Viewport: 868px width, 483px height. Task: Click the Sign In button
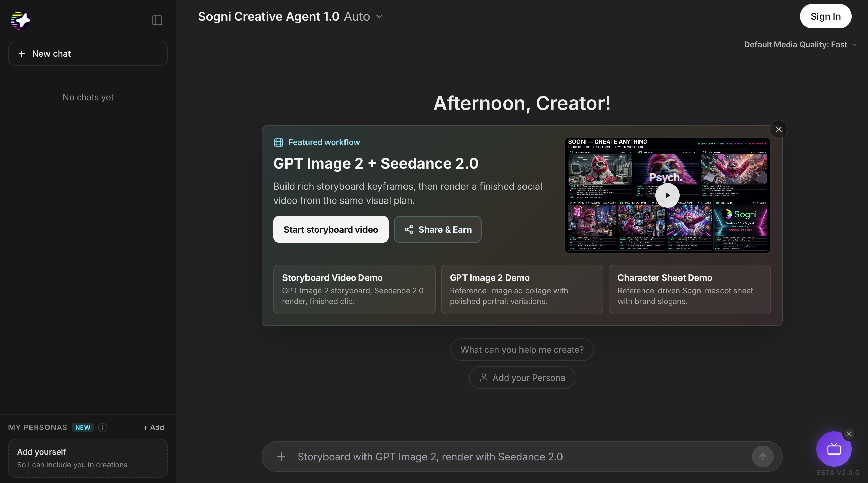coord(826,16)
